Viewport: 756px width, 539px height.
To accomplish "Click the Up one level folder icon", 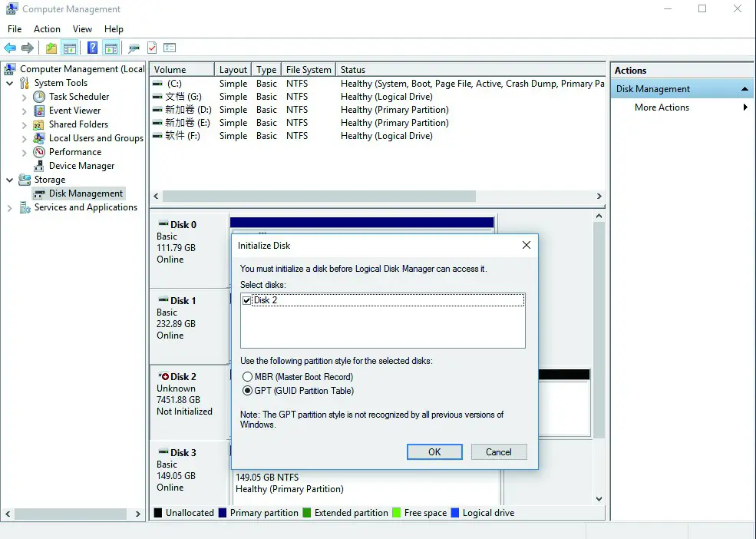I will coord(51,48).
